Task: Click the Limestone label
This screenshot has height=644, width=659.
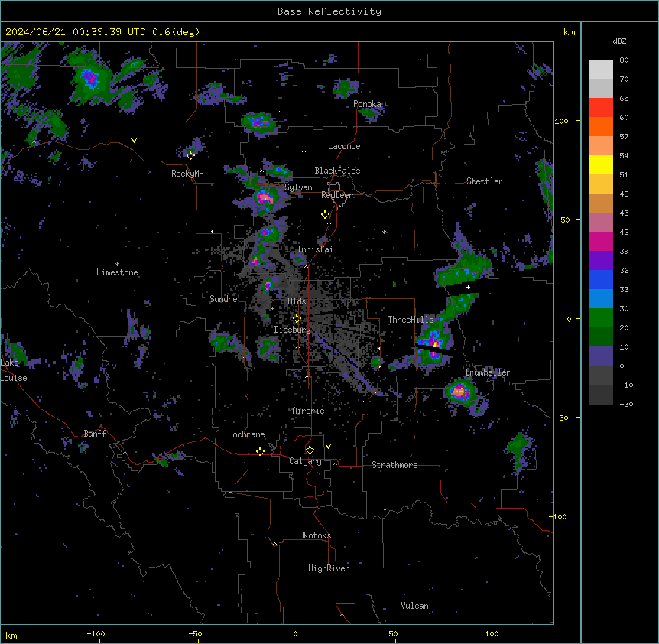Action: tap(117, 272)
